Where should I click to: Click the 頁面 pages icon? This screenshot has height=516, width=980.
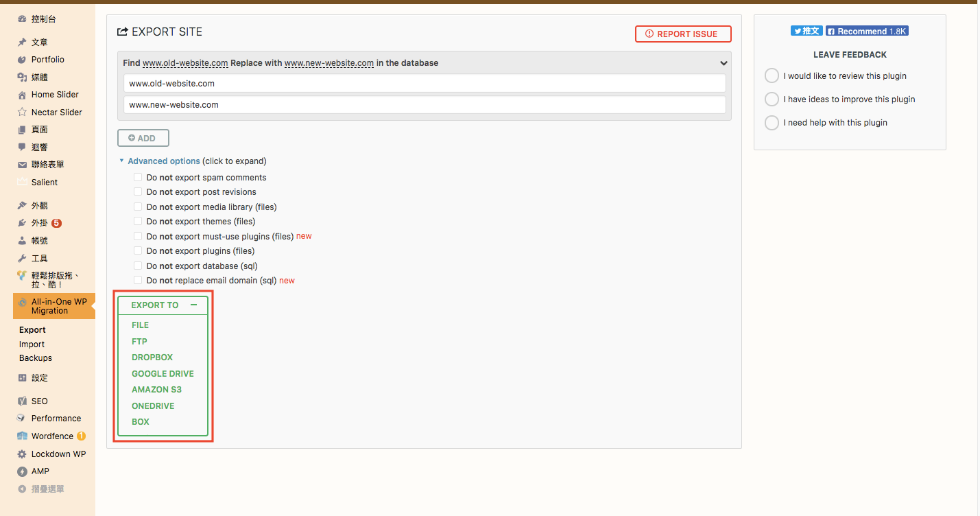click(x=22, y=130)
